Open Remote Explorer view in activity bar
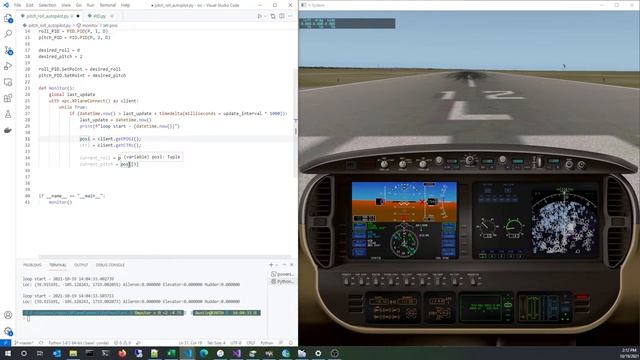Screen dimensions: 640x360 [x=8, y=82]
